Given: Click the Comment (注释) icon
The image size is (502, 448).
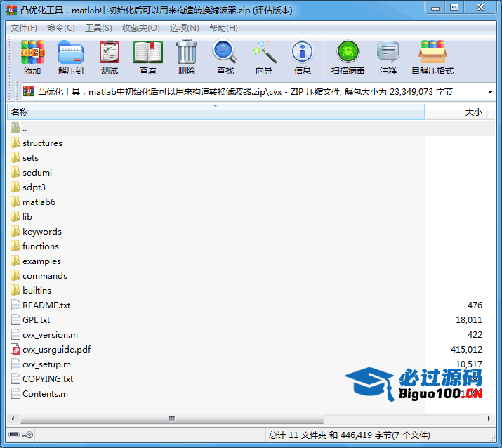Looking at the screenshot, I should point(388,52).
